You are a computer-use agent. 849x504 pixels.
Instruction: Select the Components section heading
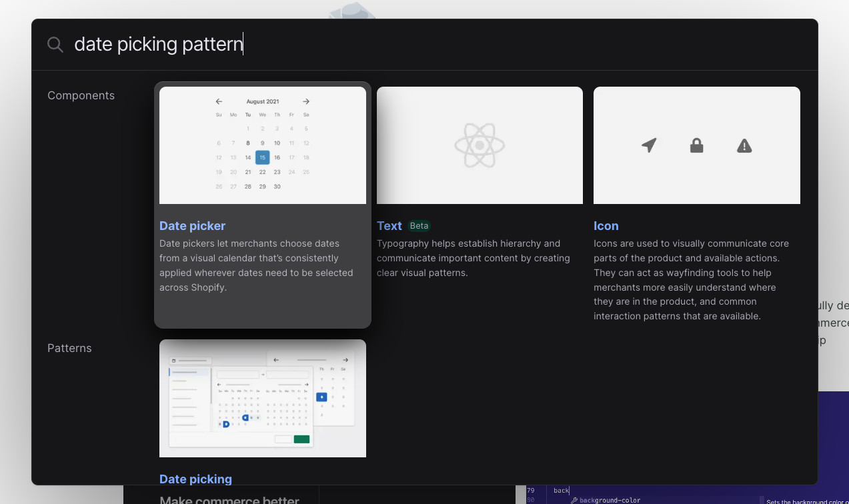tap(81, 95)
